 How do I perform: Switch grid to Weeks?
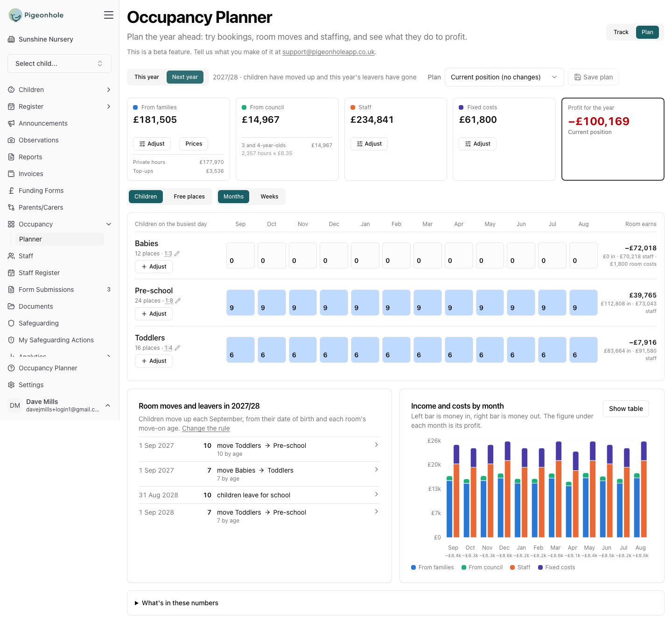269,197
